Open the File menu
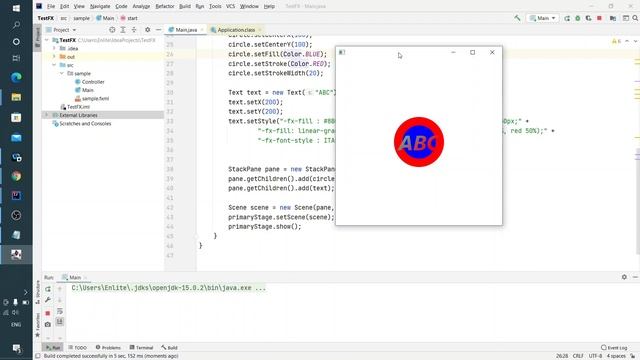The image size is (640, 360). pos(51,6)
